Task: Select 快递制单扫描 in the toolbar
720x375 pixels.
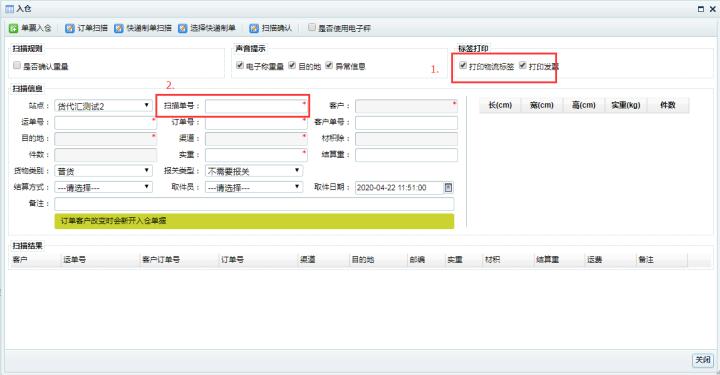Action: click(143, 28)
